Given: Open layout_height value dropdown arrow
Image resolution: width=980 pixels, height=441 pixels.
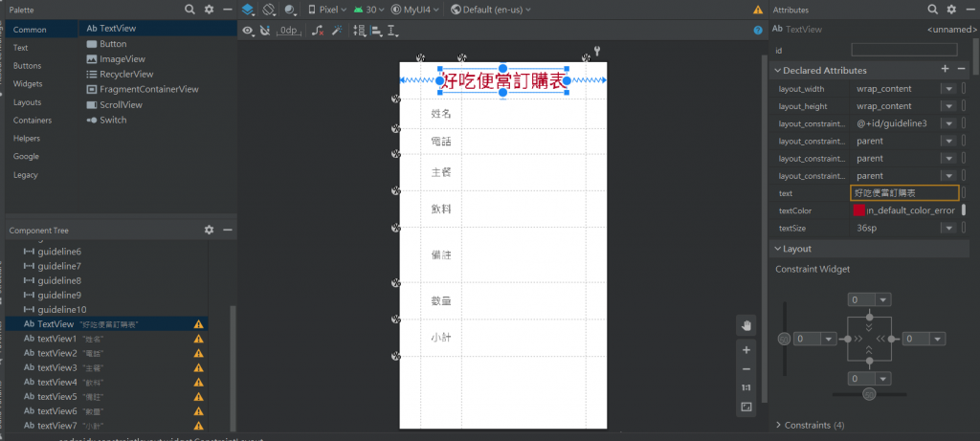Looking at the screenshot, I should [x=949, y=106].
